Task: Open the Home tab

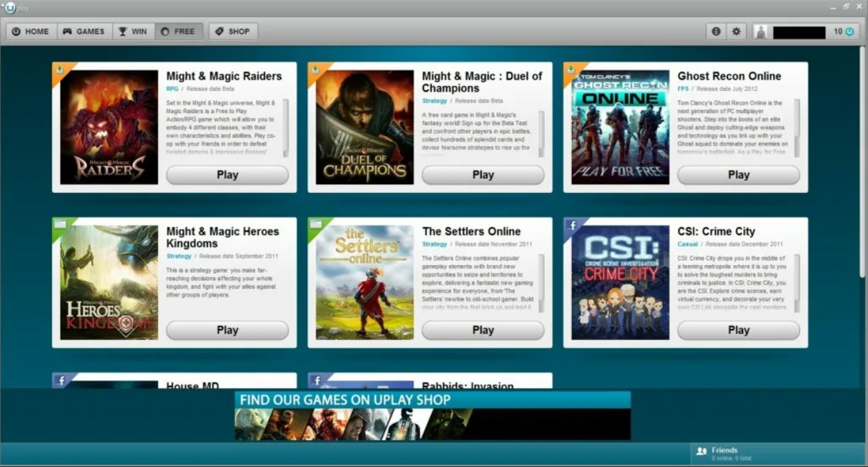Action: (x=31, y=31)
